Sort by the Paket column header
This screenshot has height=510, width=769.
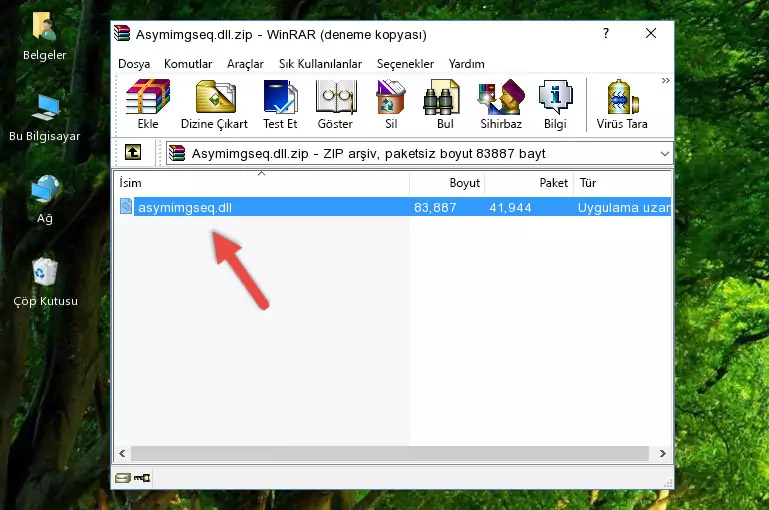tap(529, 183)
